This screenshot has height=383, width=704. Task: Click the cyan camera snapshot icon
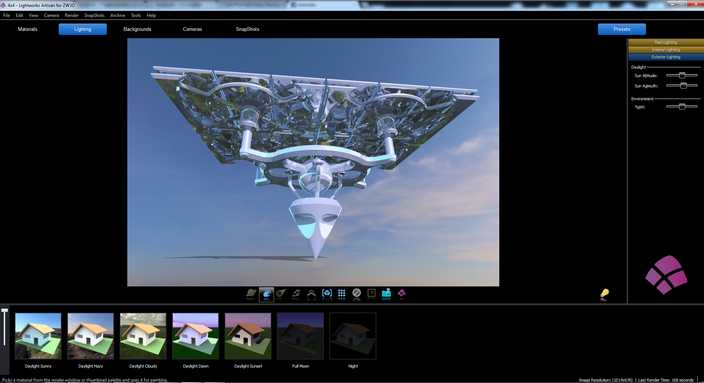(387, 294)
